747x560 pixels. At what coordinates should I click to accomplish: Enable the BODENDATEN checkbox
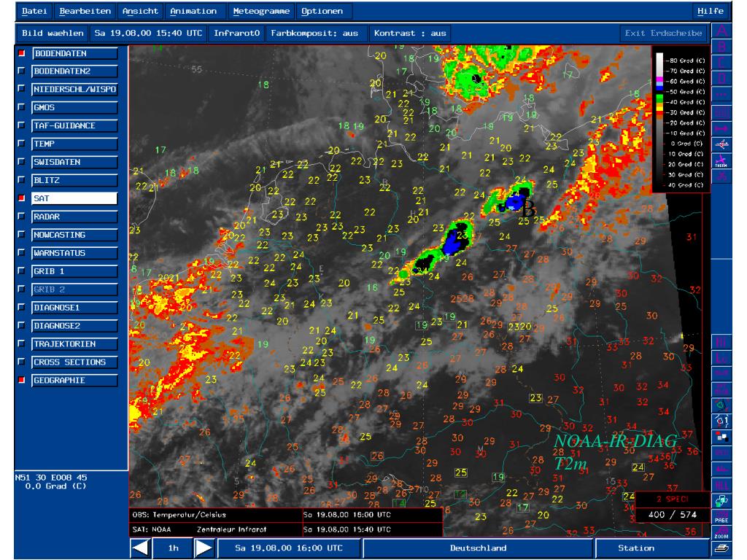pyautogui.click(x=21, y=52)
